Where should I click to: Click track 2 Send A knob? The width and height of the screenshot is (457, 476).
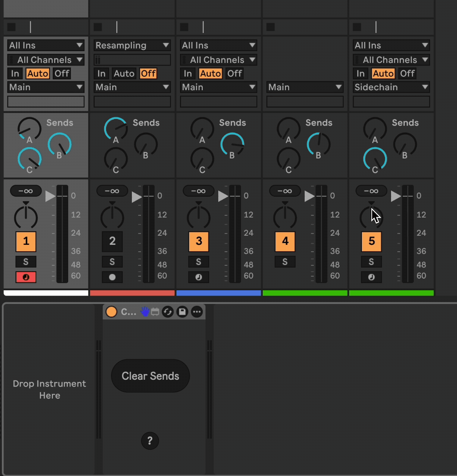tap(116, 129)
